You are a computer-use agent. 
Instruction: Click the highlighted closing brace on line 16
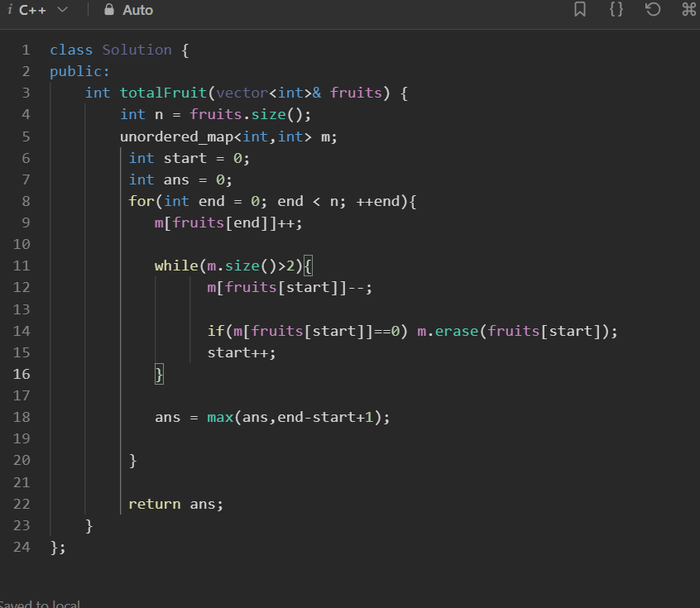point(159,374)
